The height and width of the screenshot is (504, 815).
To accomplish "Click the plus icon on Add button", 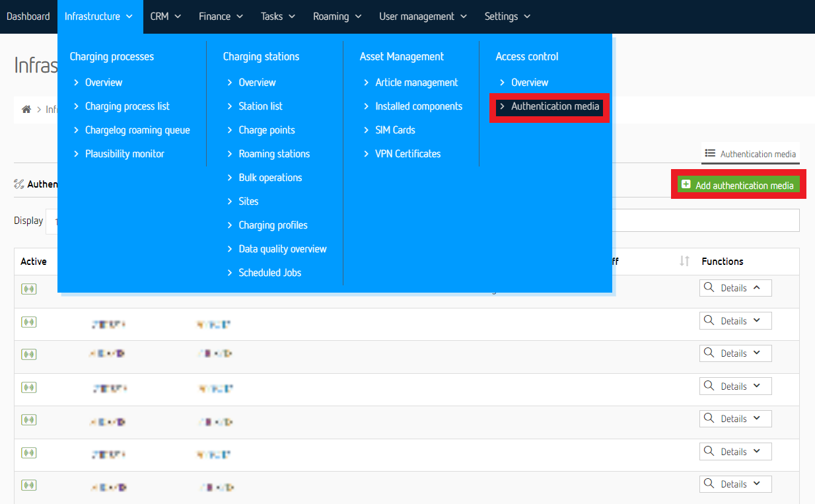I will [686, 184].
